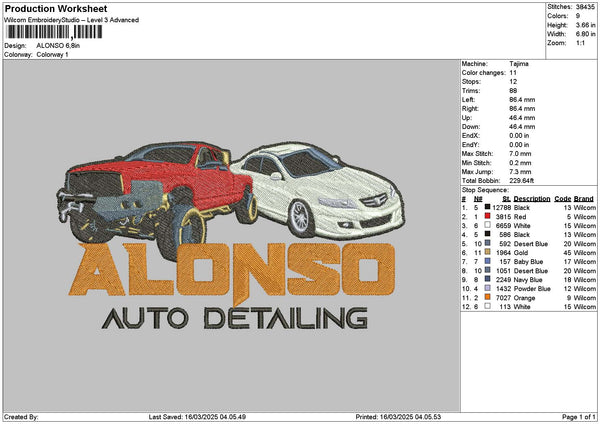This screenshot has width=600, height=424.
Task: Click the Stitches count value 38435
Action: [586, 7]
